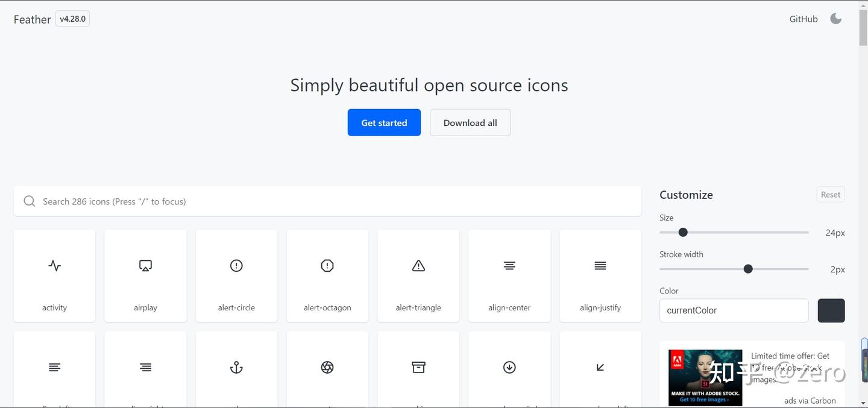This screenshot has height=408, width=868.
Task: Select the anchor icon
Action: [x=236, y=368]
